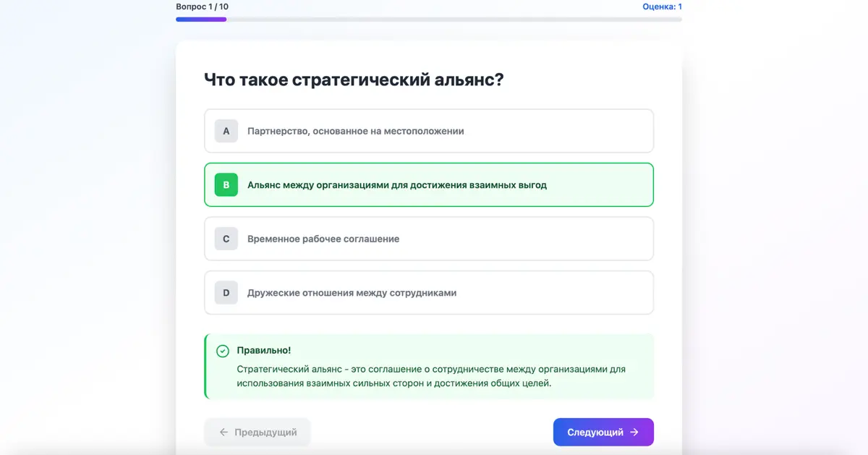Screen dimensions: 868x455
Task: Click the letter C badge icon
Action: (226, 239)
